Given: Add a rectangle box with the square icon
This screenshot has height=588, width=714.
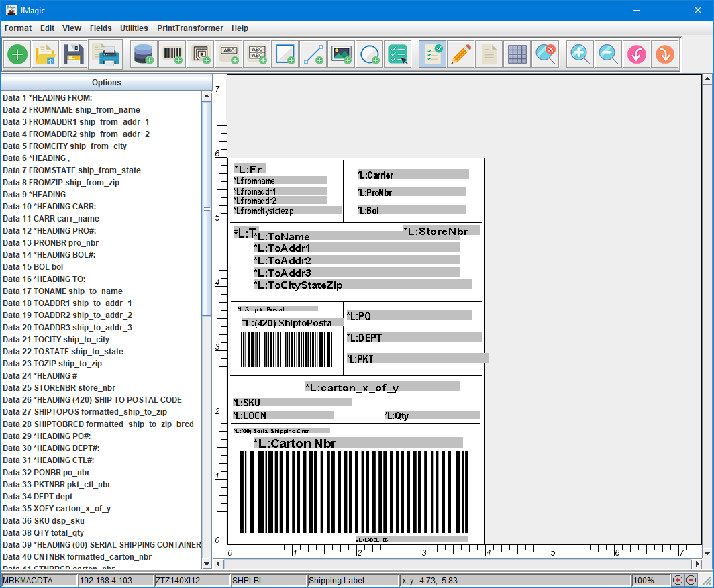Looking at the screenshot, I should 285,54.
